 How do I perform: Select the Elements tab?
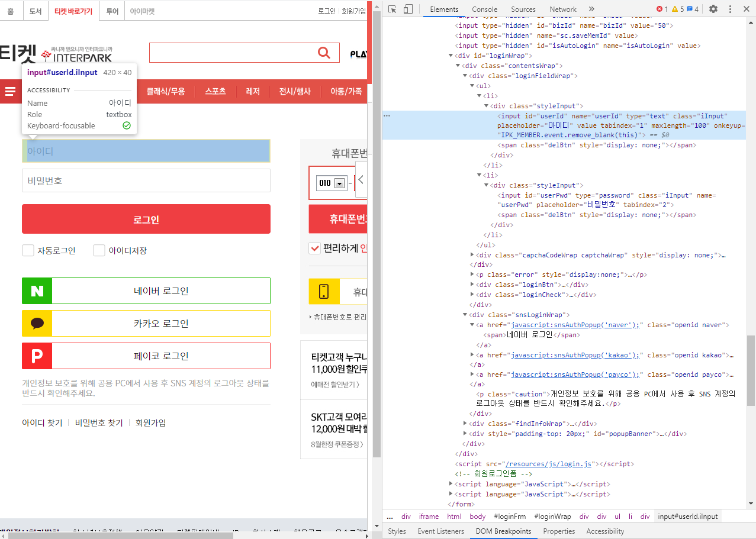[x=445, y=9]
